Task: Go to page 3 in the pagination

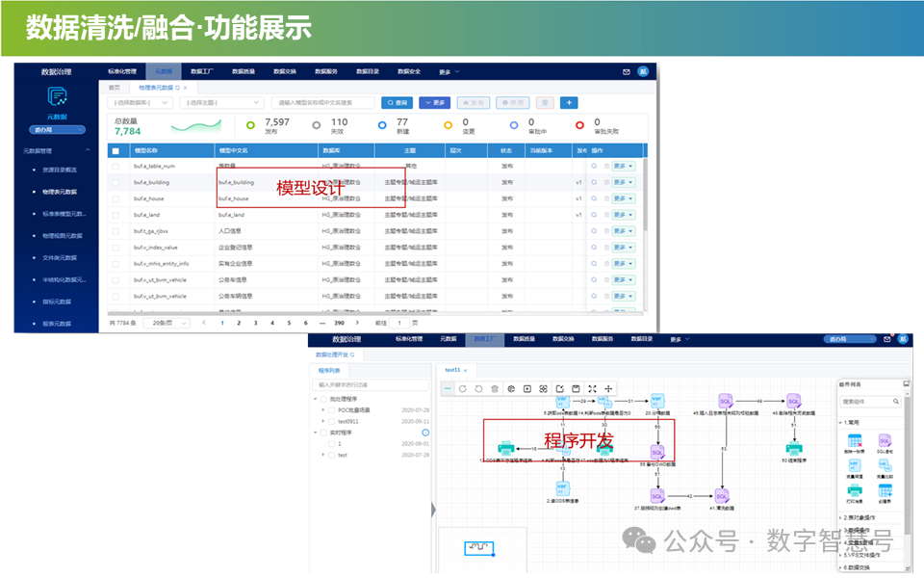Action: (x=255, y=324)
